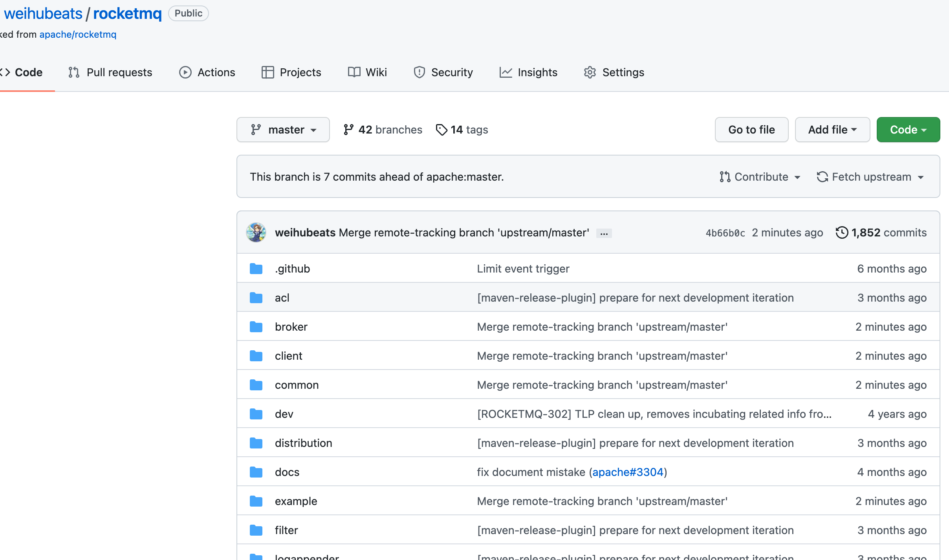Open the client folder
The height and width of the screenshot is (560, 949).
click(289, 356)
